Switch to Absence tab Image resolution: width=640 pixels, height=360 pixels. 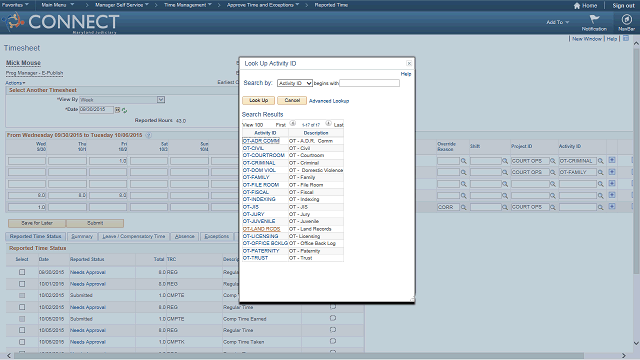coord(184,236)
